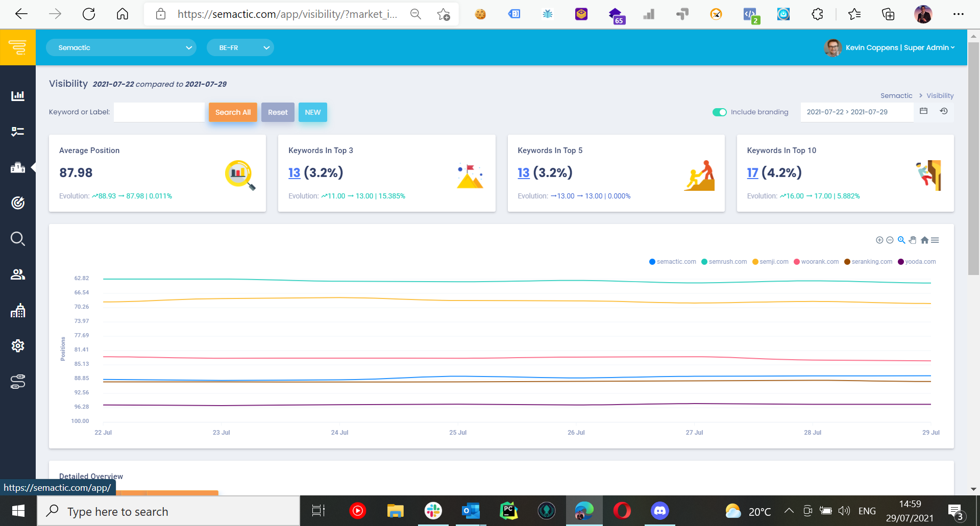Expand the BE-FR market selector

coord(240,47)
